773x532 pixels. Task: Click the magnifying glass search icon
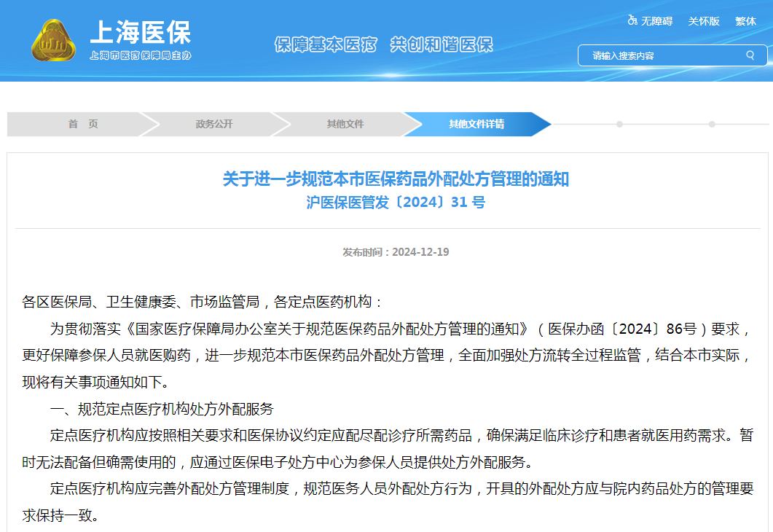tap(750, 55)
